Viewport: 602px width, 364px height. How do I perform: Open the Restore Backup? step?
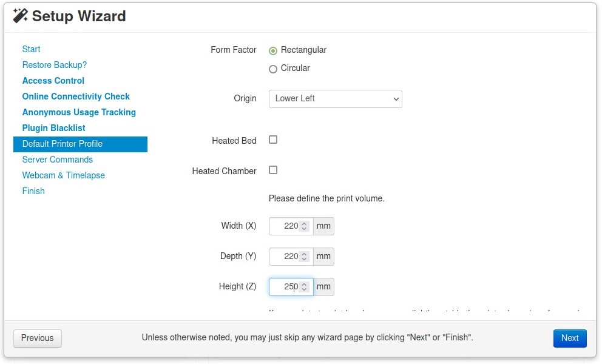click(x=55, y=65)
